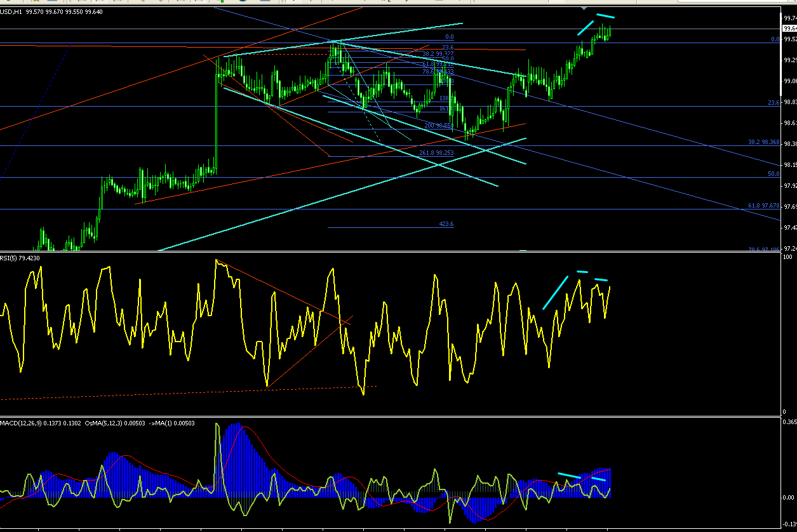
Task: Click the right-side Fibonacci 61.8 97.678 label
Action: [764, 206]
